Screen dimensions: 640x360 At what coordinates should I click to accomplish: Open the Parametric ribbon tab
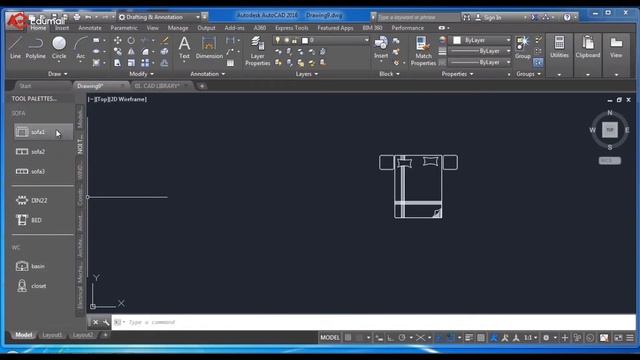pyautogui.click(x=124, y=28)
